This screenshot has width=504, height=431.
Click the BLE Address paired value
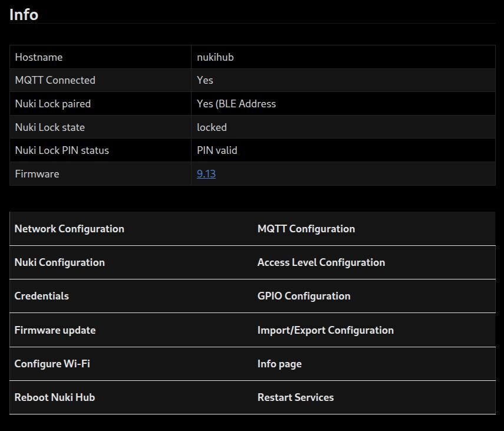[236, 104]
